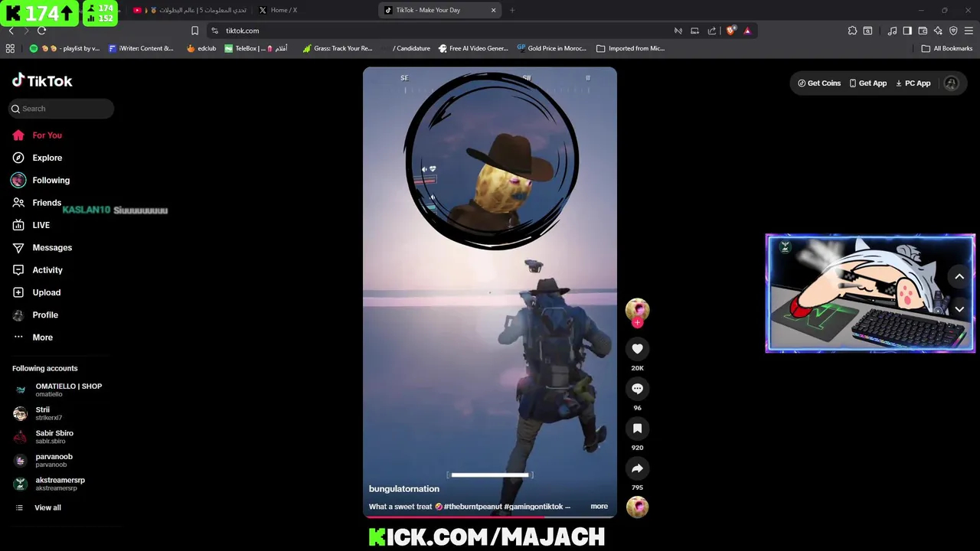Screen dimensions: 980x551
Task: Follow the creator with plus badge
Action: (x=637, y=323)
